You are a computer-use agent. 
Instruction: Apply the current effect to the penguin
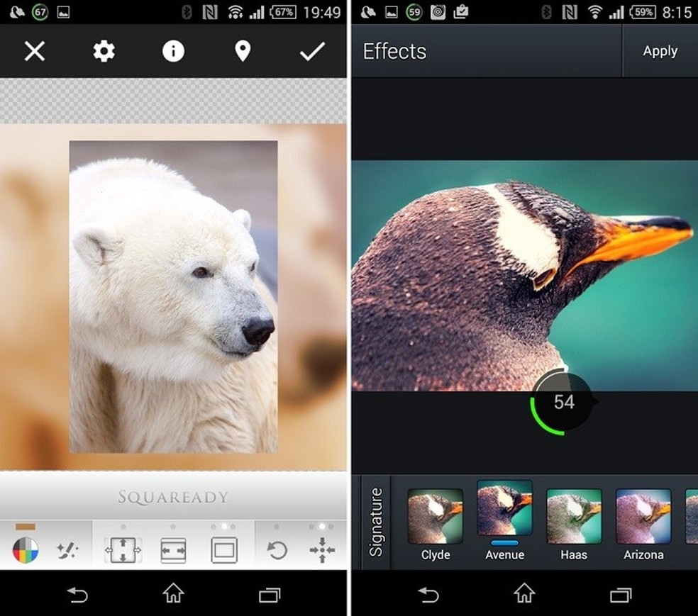(660, 51)
